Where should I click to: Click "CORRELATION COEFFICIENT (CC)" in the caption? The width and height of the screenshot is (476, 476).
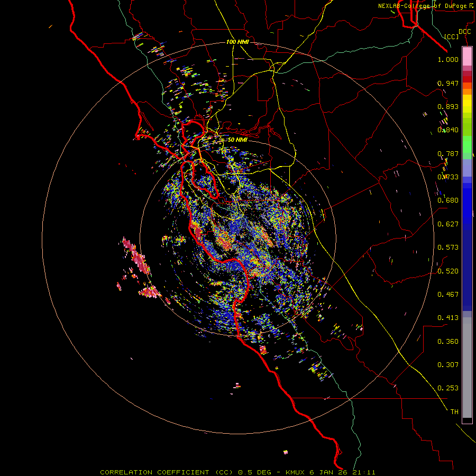pyautogui.click(x=167, y=472)
